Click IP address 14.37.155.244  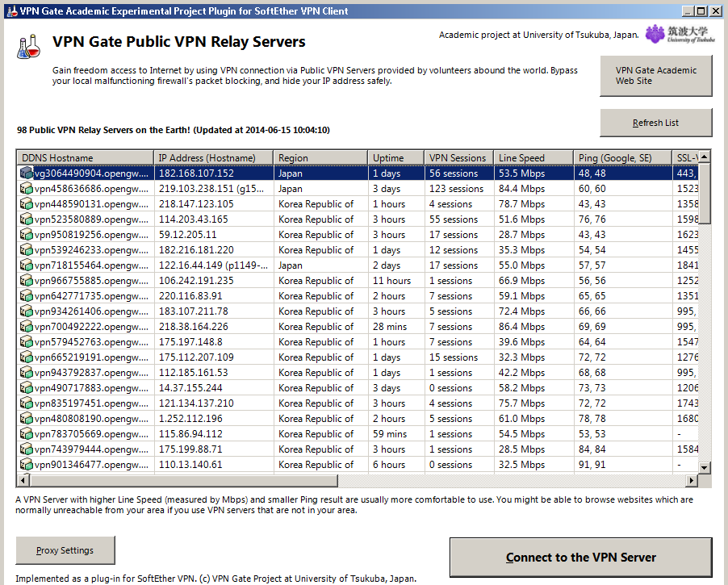coord(190,387)
